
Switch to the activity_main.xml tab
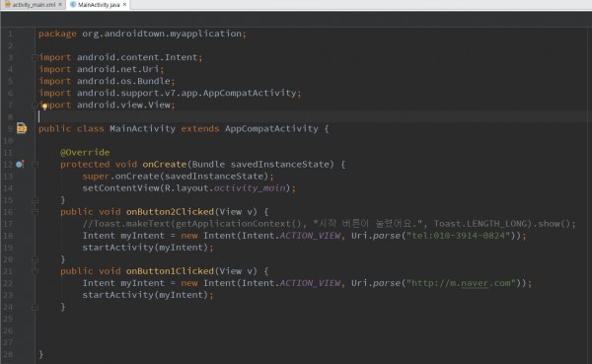(34, 5)
